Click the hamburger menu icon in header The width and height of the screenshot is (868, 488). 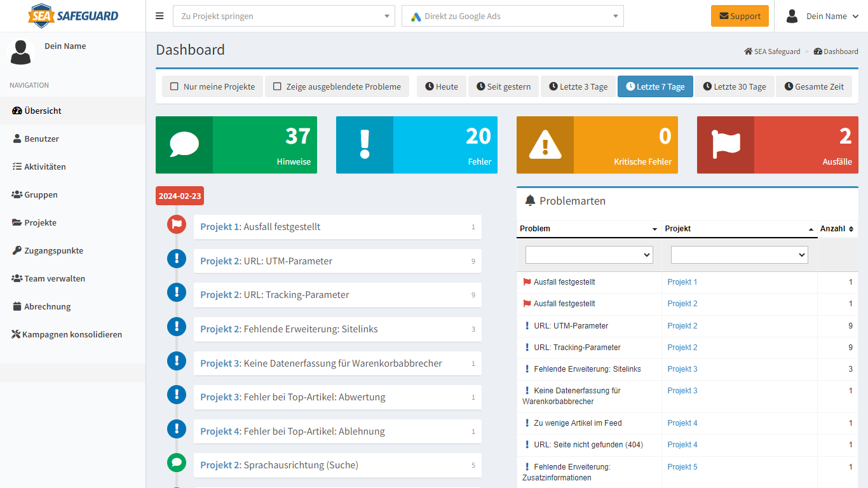159,16
